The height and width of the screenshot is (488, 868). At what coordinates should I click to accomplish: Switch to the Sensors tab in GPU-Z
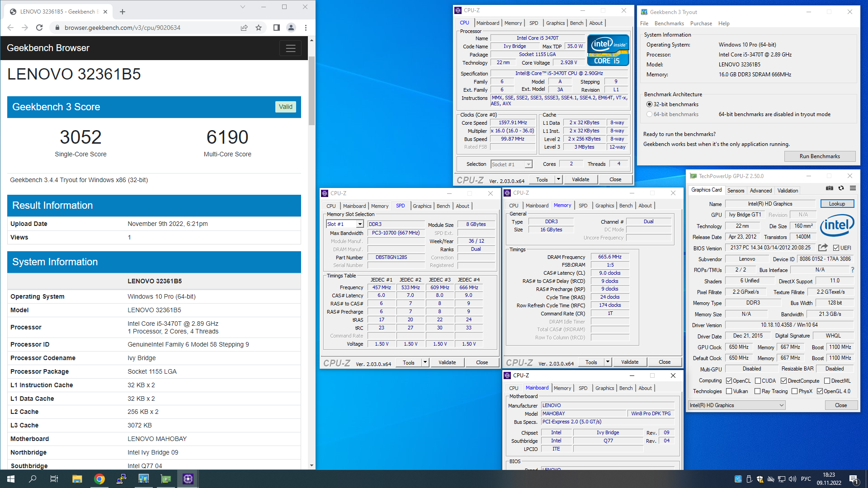(736, 191)
